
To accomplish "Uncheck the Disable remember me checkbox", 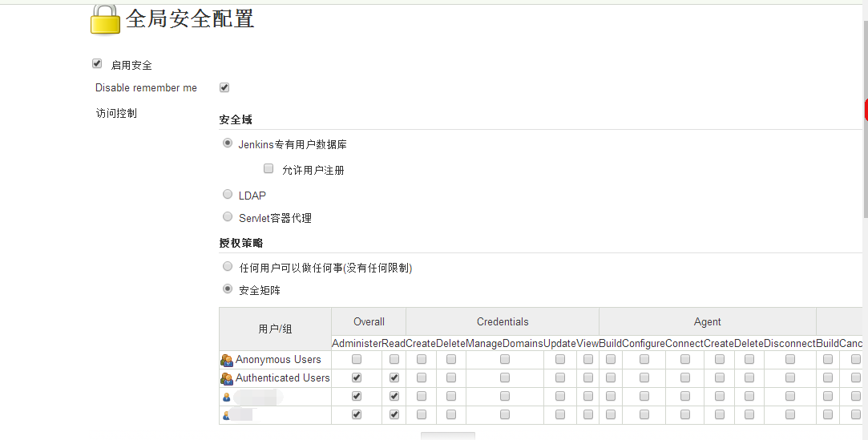I will tap(224, 87).
